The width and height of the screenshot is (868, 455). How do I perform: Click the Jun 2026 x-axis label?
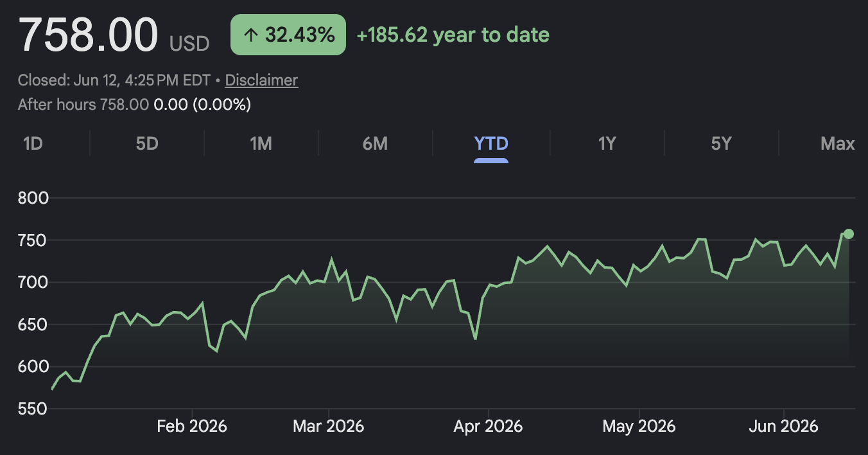click(x=784, y=426)
